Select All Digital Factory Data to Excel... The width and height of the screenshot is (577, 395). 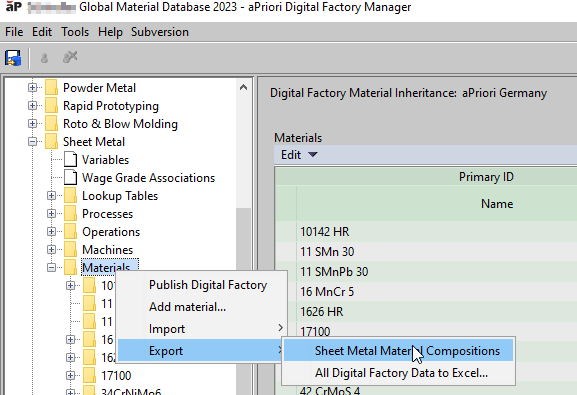point(399,373)
